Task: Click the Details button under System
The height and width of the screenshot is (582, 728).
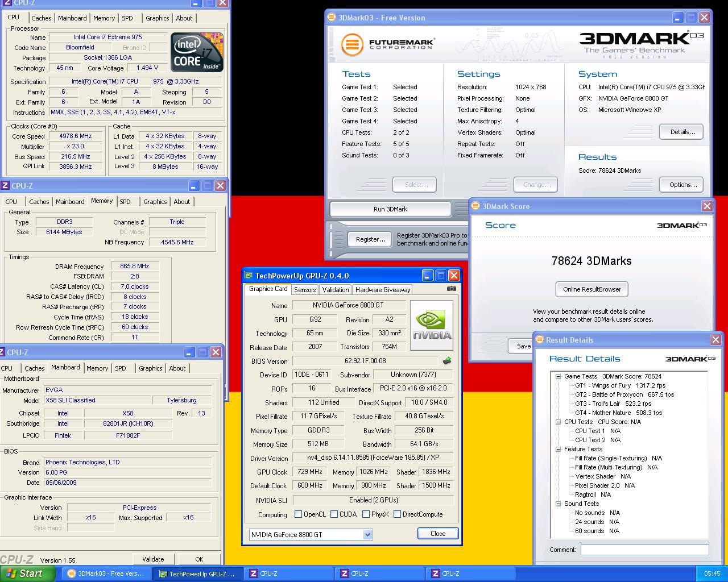Action: (682, 132)
